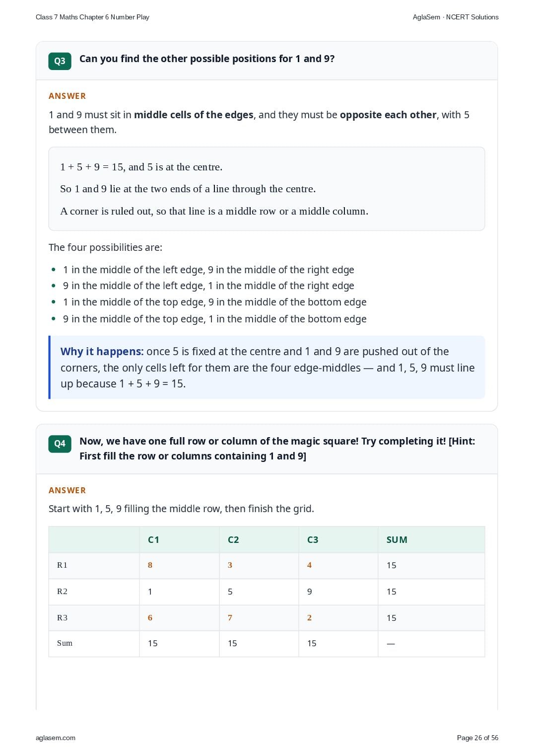The image size is (534, 756).
Task: Click the 'Why it happens:' callout heading
Action: click(102, 352)
